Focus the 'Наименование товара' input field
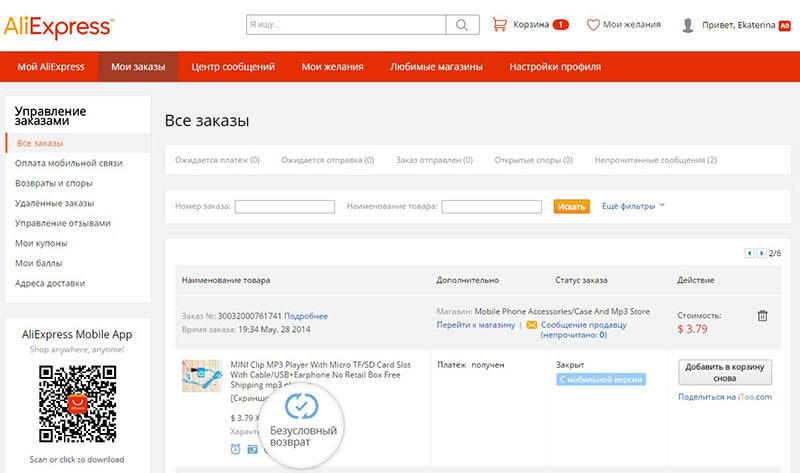The width and height of the screenshot is (800, 473). click(491, 207)
